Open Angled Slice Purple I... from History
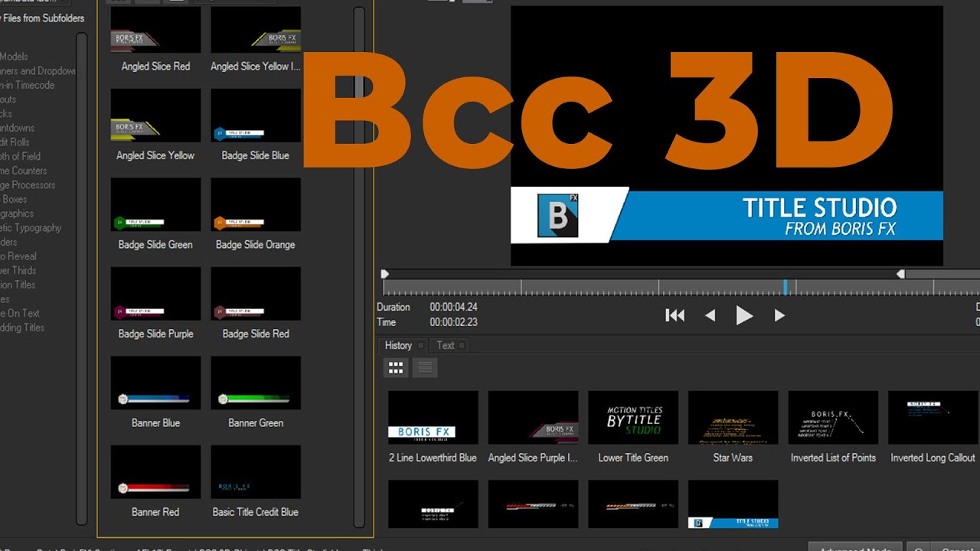Viewport: 980px width, 551px height. tap(533, 428)
